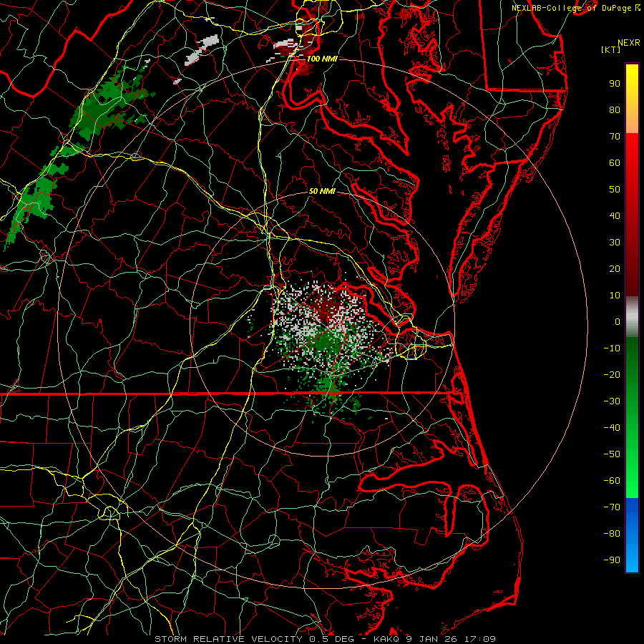
Task: Select the 50 NMI range ring label
Action: click(322, 191)
